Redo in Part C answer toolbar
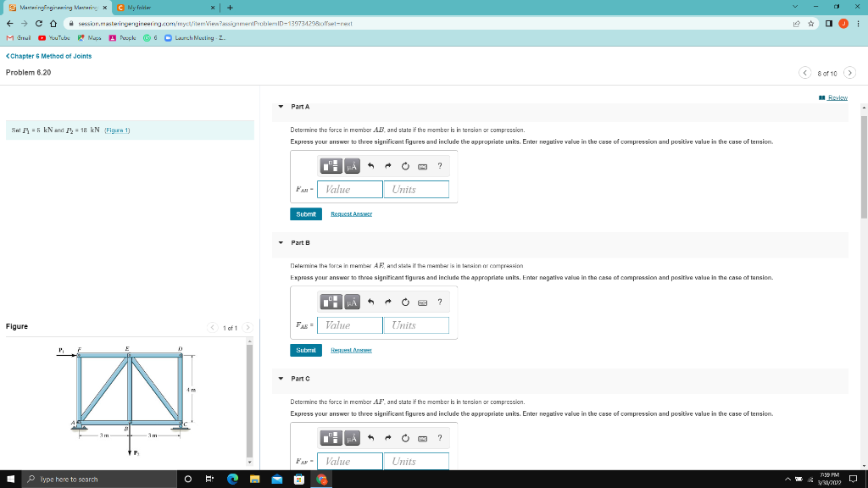 [388, 438]
